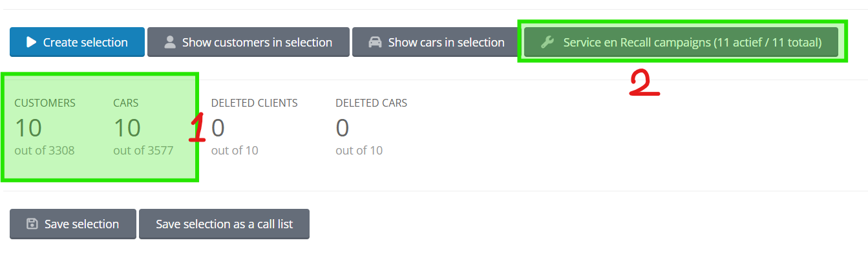Choose Save selection as a call list
The height and width of the screenshot is (258, 868).
224,224
